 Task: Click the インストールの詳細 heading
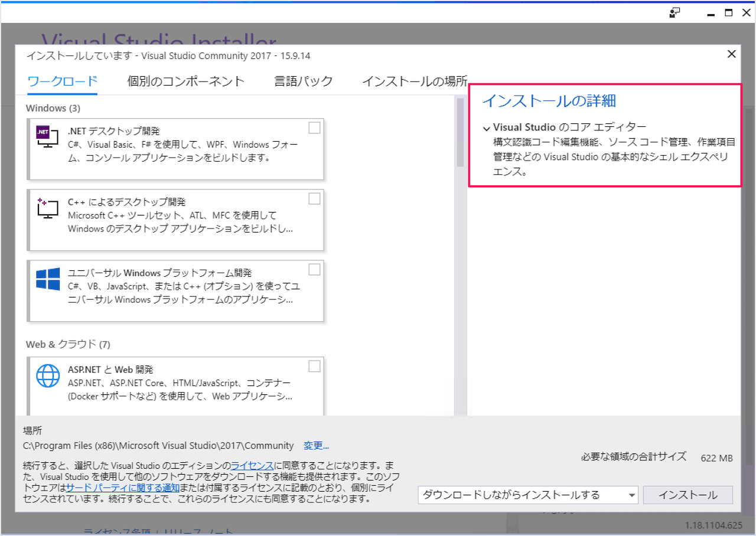tap(549, 101)
